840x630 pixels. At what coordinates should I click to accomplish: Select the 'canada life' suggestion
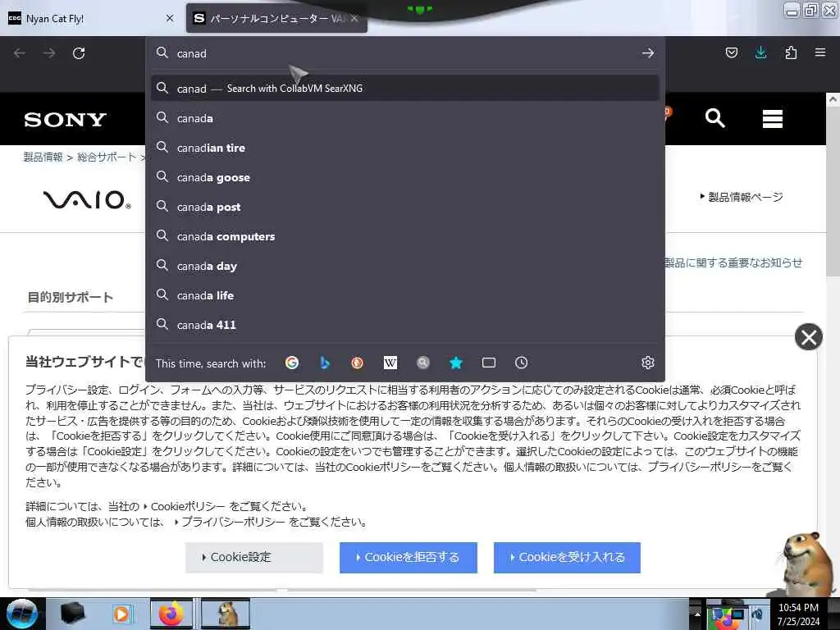click(405, 295)
